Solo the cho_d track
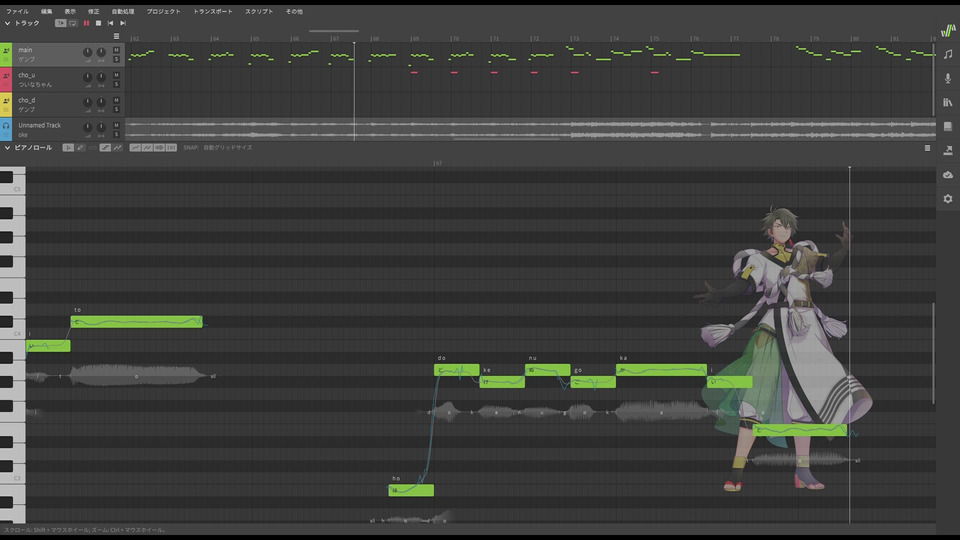Screen dimensions: 960x540 (116, 110)
